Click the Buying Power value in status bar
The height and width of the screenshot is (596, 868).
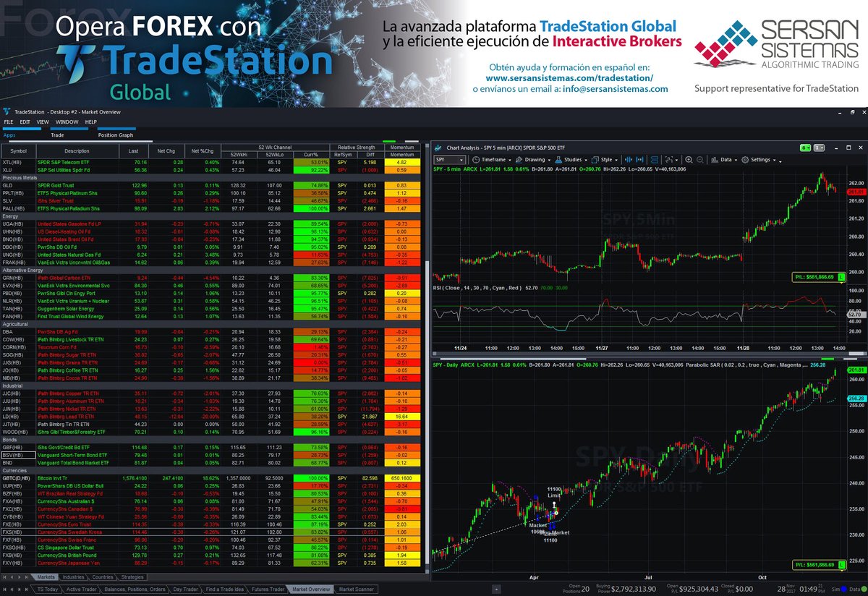click(634, 589)
